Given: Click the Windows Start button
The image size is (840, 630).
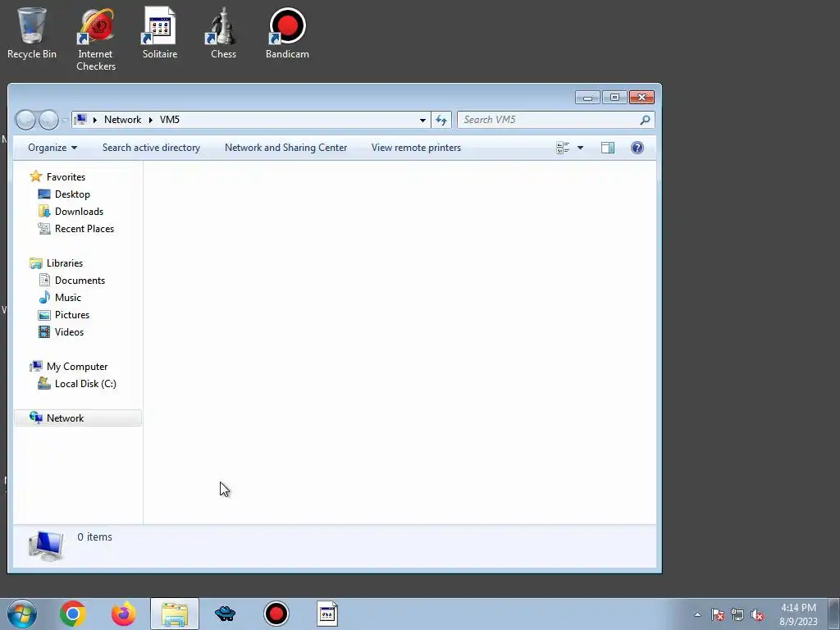Looking at the screenshot, I should tap(22, 614).
